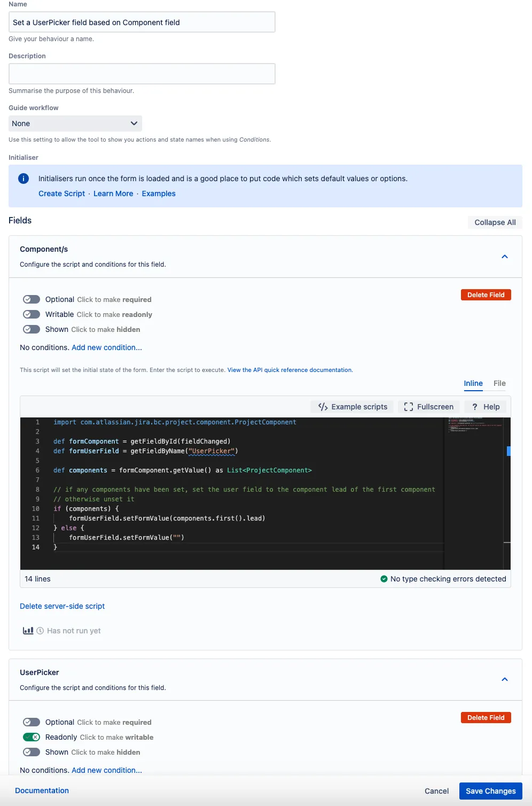Add new condition for Component/s field
532x806 pixels.
pyautogui.click(x=107, y=347)
